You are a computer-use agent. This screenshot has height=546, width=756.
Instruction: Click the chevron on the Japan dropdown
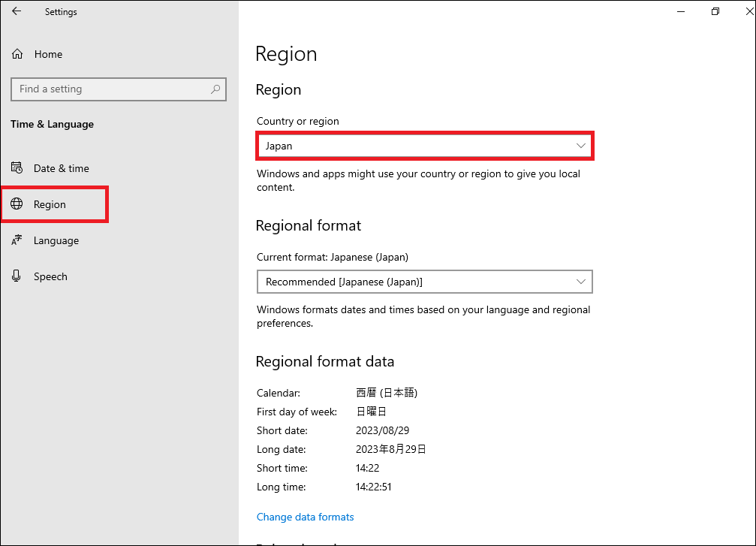pos(580,146)
